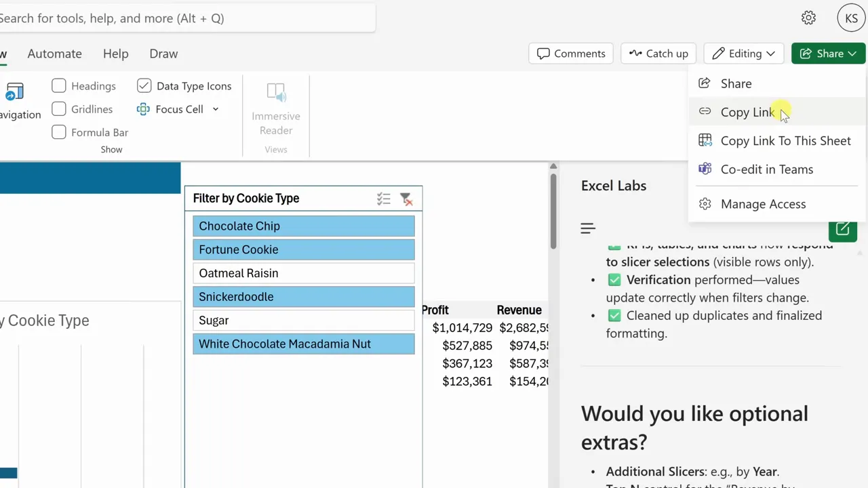The width and height of the screenshot is (868, 488).
Task: Click the Navigation pane icon
Action: pos(14,92)
